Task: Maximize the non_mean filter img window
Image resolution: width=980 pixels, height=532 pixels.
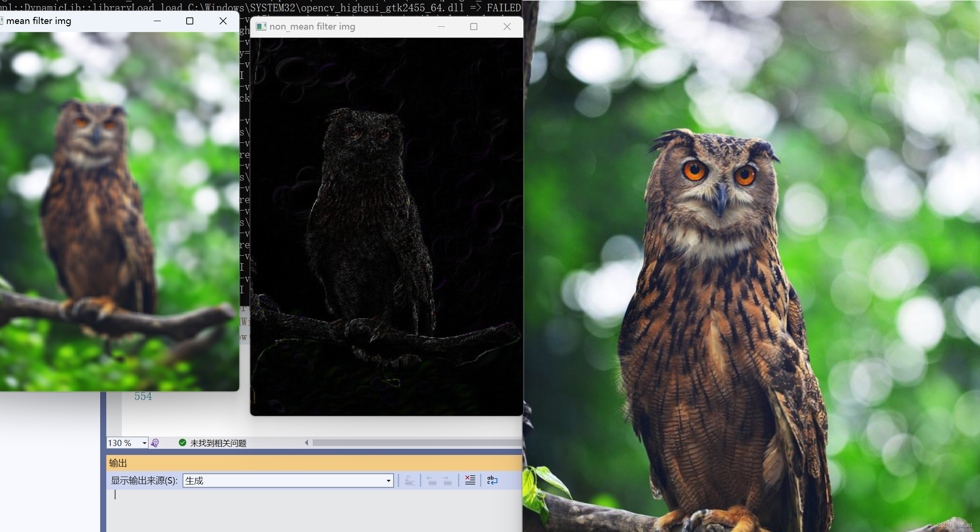Action: tap(474, 27)
